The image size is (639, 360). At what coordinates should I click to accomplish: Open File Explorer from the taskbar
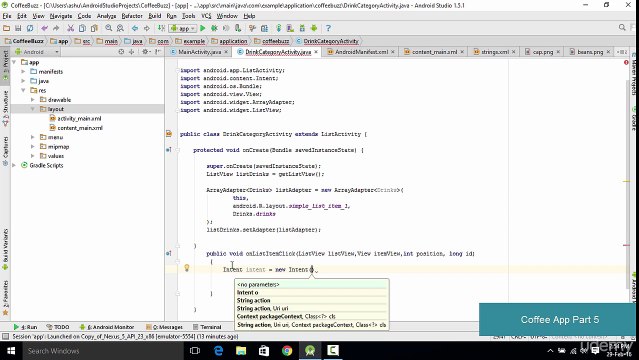[241, 351]
